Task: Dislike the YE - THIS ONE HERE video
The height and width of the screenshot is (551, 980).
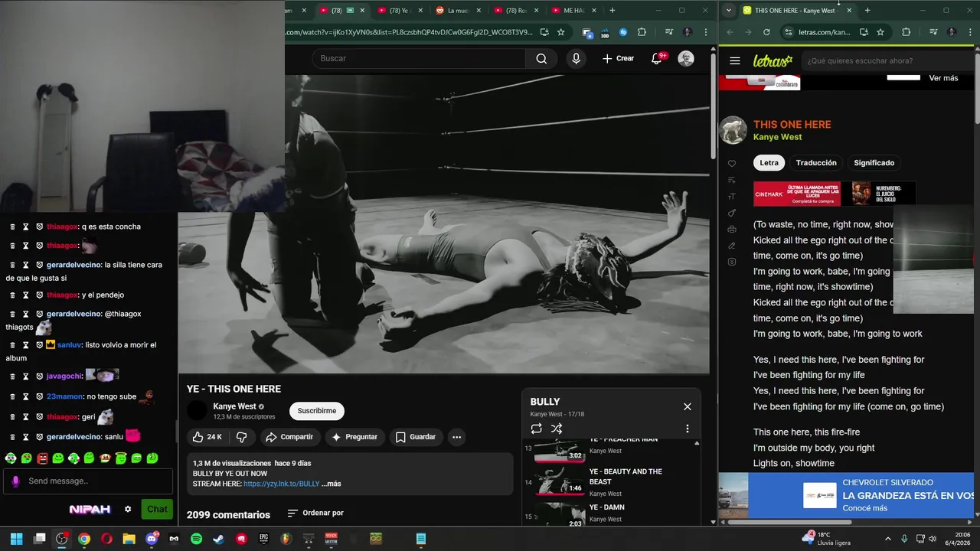Action: (241, 437)
